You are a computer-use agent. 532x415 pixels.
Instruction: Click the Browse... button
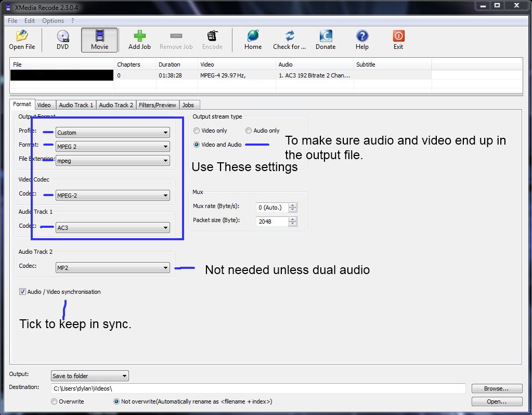[497, 388]
